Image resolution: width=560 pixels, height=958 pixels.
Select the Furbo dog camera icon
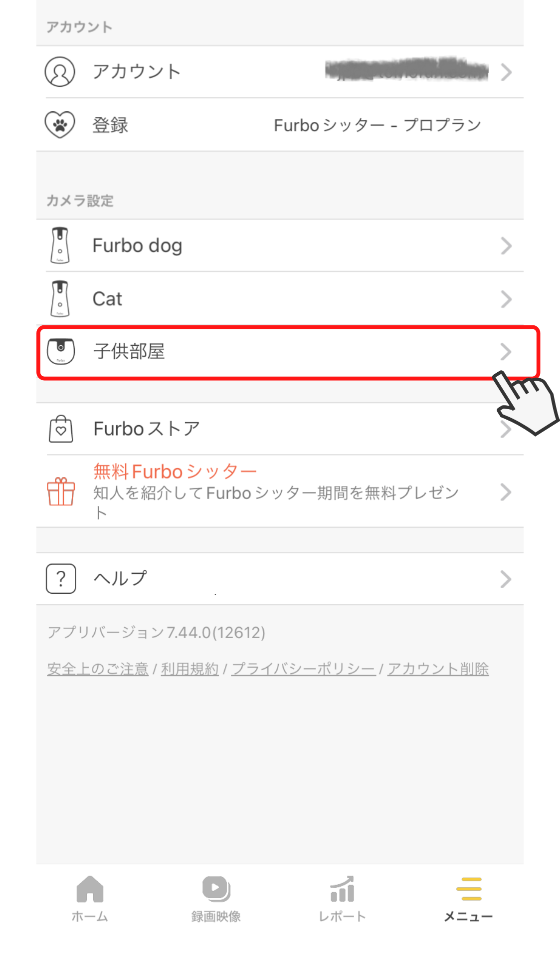[x=60, y=245]
